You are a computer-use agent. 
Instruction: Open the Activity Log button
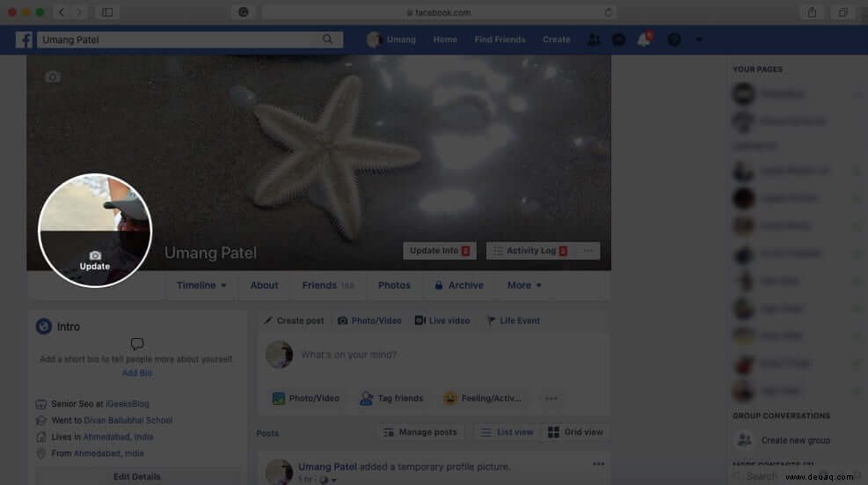click(x=530, y=251)
